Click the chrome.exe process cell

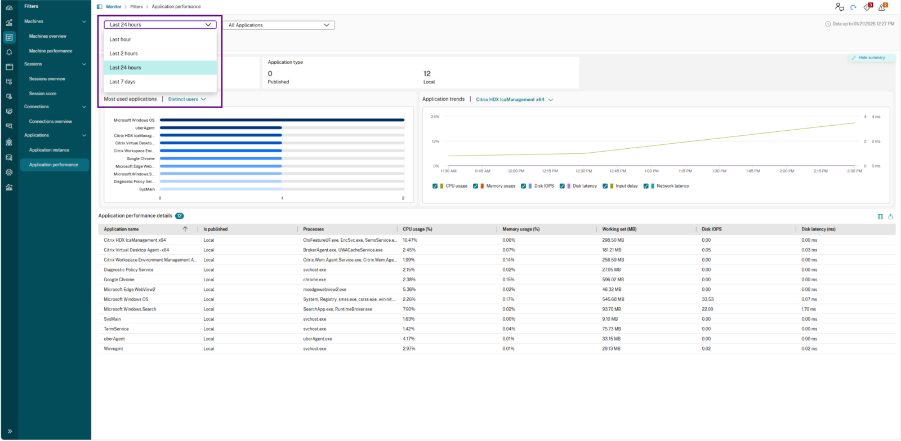(314, 279)
